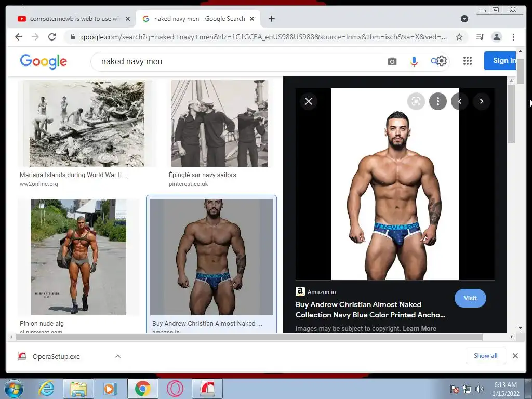This screenshot has height=399, width=532.
Task: Go back using the browser back arrow
Action: tap(19, 37)
